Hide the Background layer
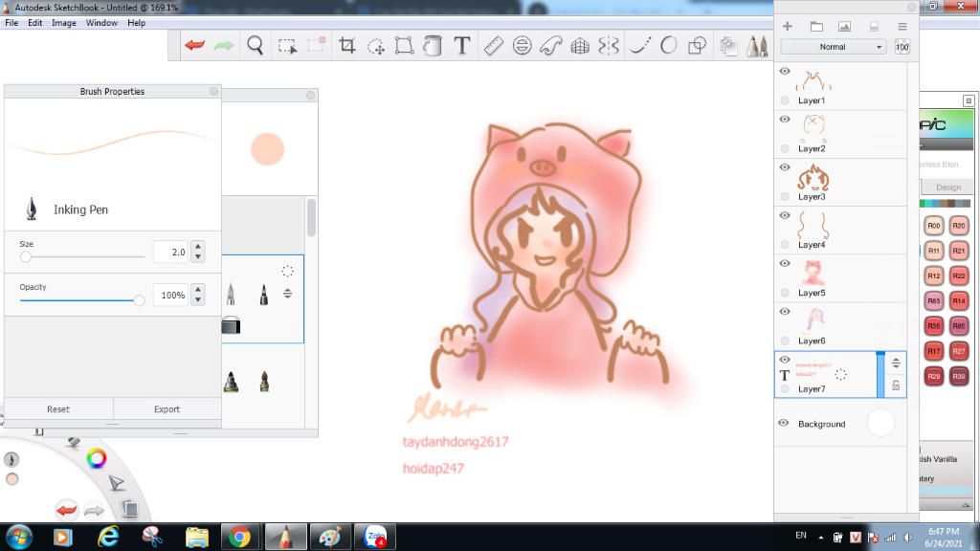 (784, 423)
